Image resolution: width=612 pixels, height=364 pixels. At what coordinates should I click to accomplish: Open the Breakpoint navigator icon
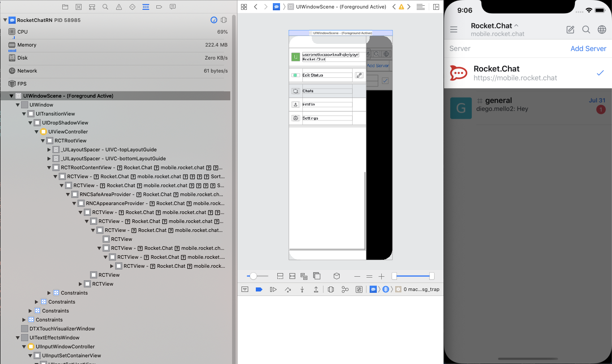pos(159,7)
